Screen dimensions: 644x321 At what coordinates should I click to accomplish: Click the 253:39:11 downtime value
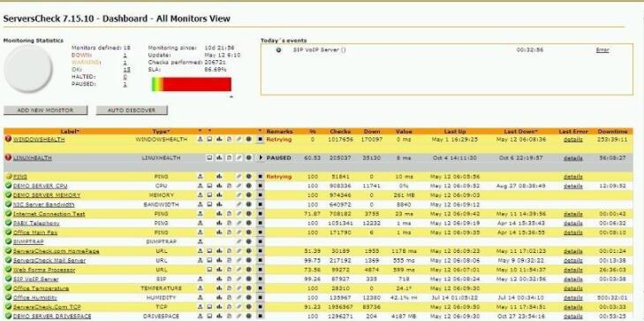pyautogui.click(x=612, y=140)
